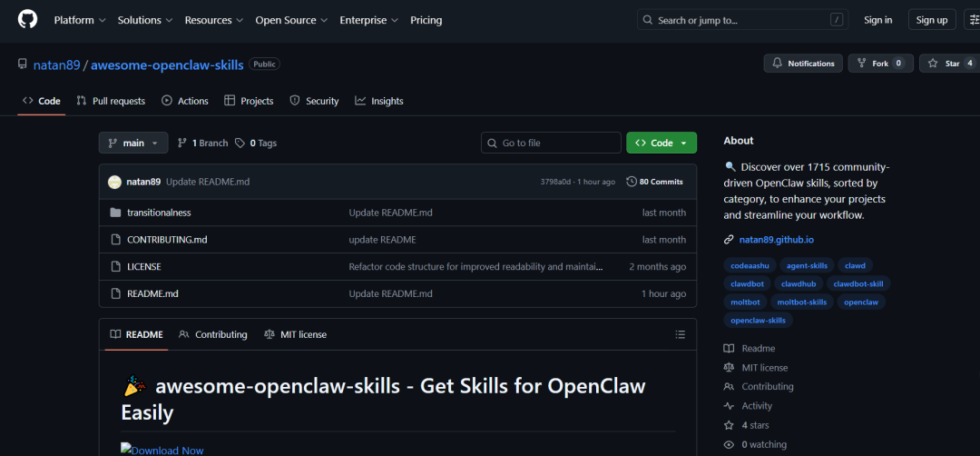Click the transitionalness folder icon
Image resolution: width=980 pixels, height=456 pixels.
(115, 213)
